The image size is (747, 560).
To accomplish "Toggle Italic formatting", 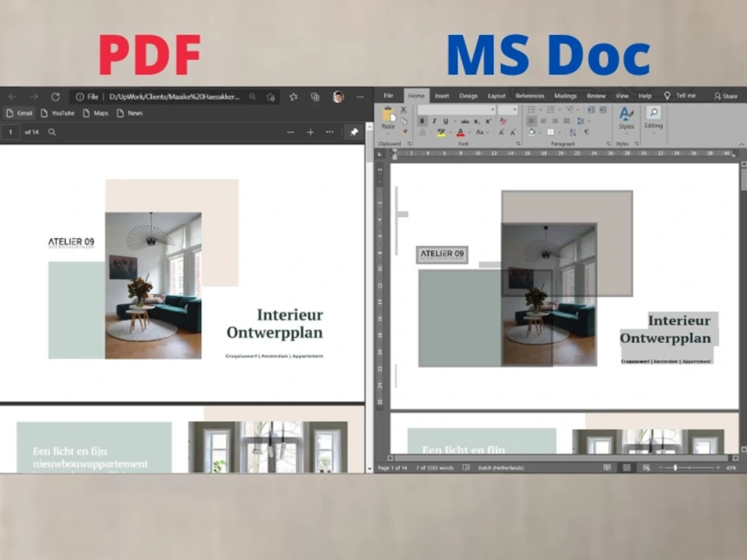I will click(x=435, y=121).
